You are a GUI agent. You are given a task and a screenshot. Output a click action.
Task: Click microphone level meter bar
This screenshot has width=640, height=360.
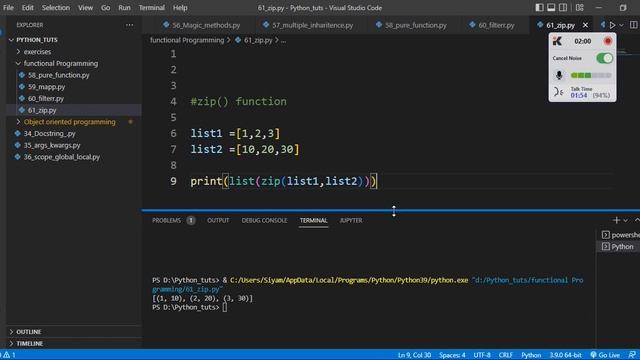(x=591, y=75)
